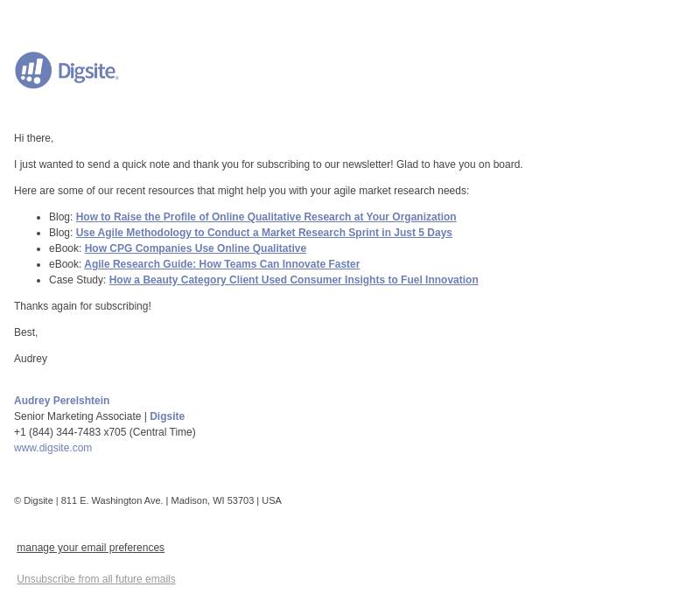Follow the Digsite link in the signature title line
Viewport: 700px width, 601px height.
[x=167, y=416]
